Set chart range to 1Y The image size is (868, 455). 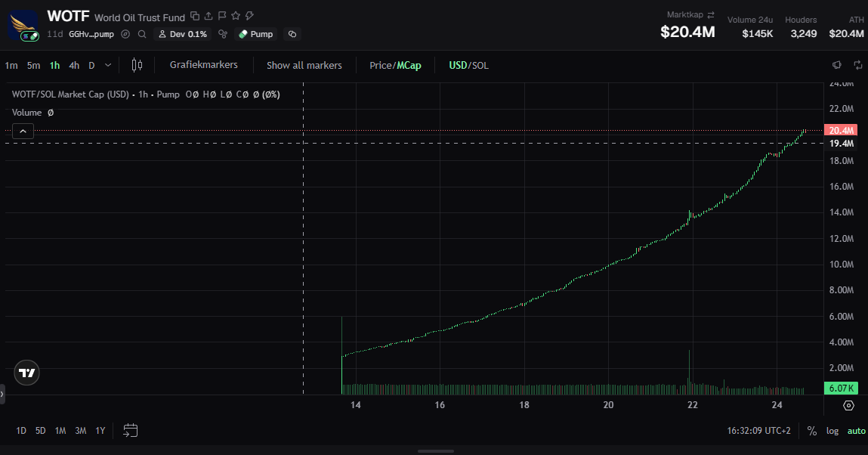pyautogui.click(x=100, y=431)
